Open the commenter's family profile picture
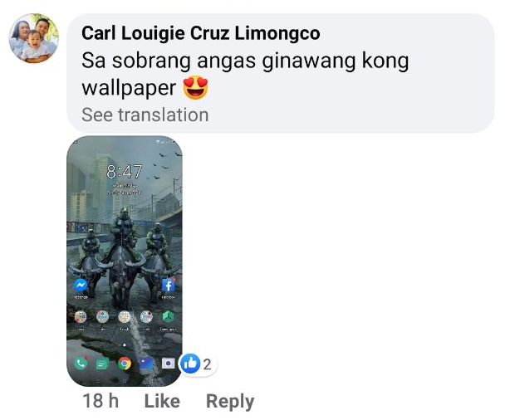This screenshot has width=505, height=420. 34,38
